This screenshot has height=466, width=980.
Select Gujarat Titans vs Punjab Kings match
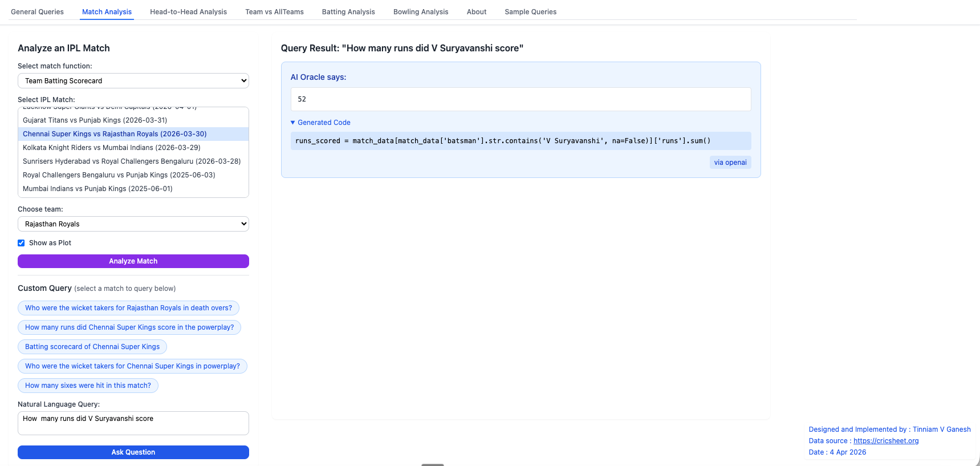point(95,120)
